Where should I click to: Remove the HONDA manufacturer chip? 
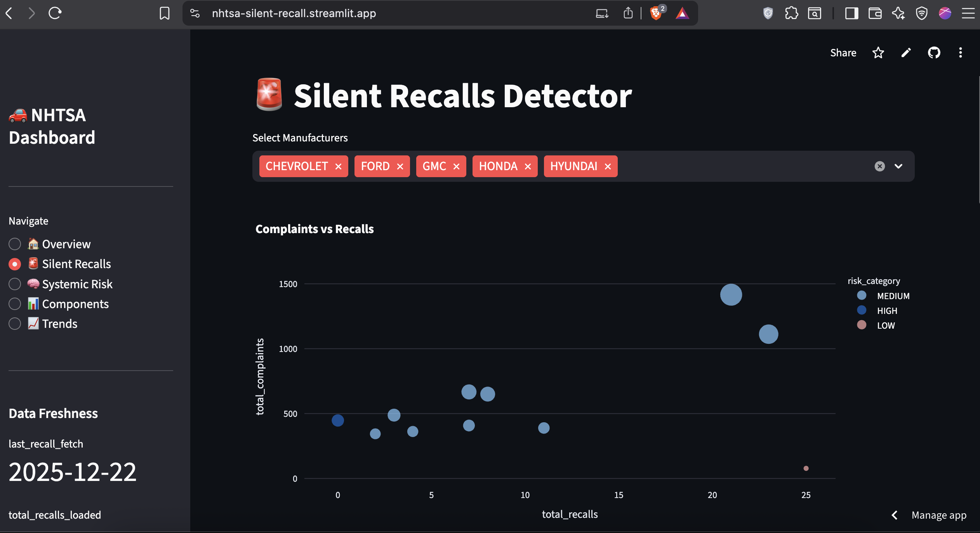click(x=528, y=166)
